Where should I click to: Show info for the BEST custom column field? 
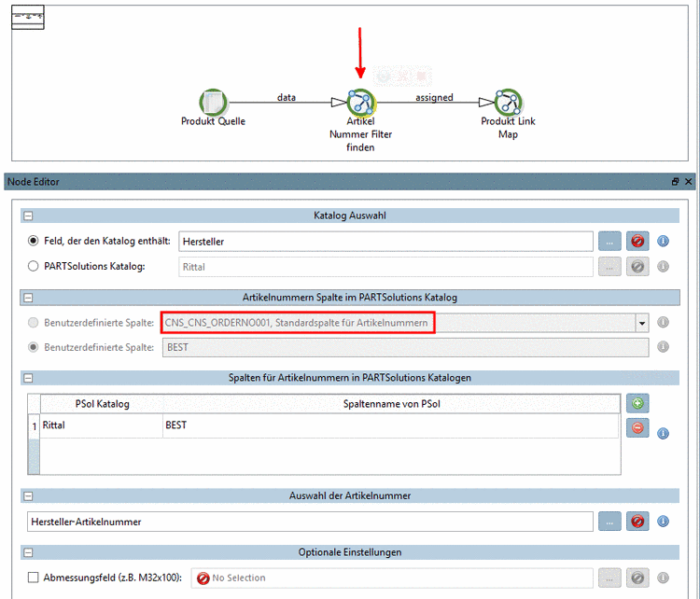(663, 347)
